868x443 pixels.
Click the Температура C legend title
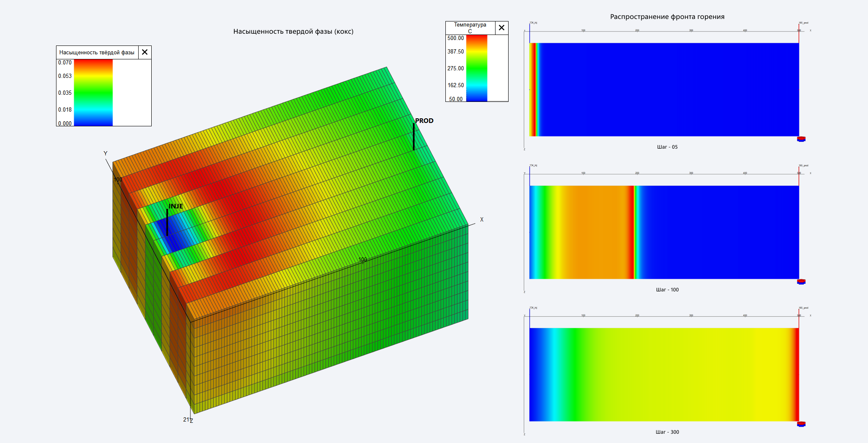(470, 28)
